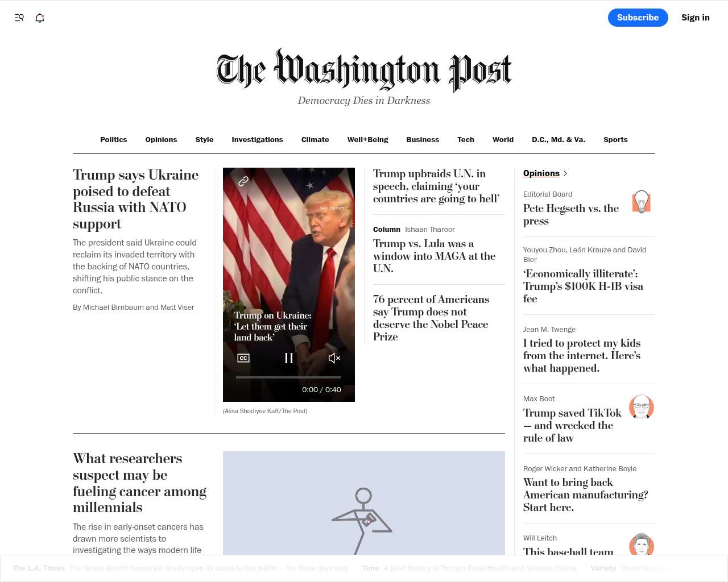Unmute the video with speaker icon

pos(334,358)
